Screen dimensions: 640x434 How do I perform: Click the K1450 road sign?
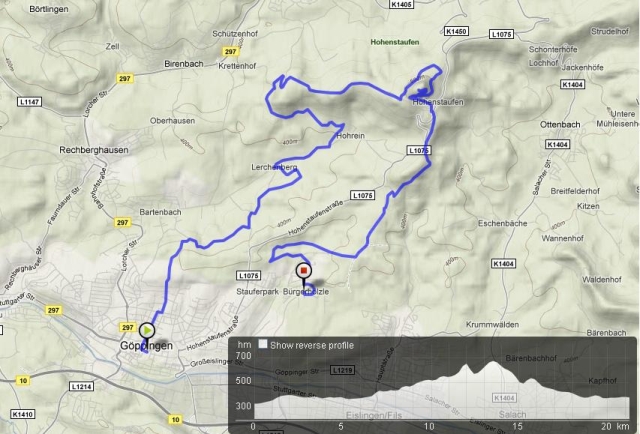pos(456,31)
